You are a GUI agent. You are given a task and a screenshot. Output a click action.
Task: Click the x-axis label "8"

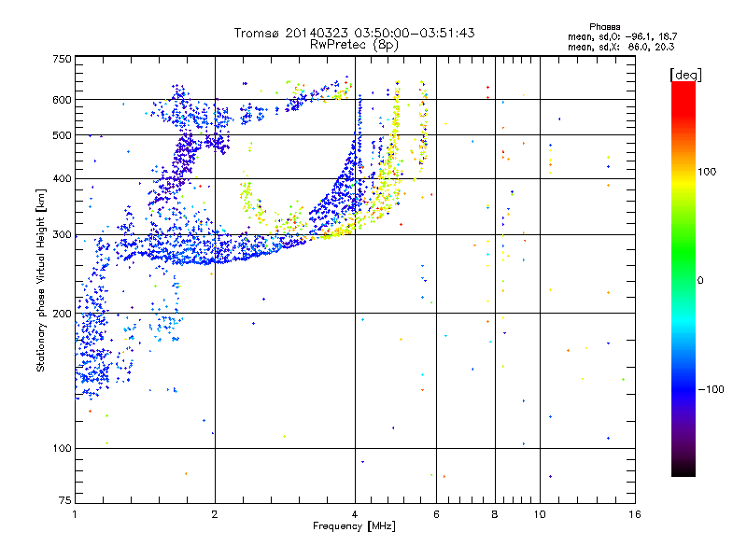click(x=495, y=514)
